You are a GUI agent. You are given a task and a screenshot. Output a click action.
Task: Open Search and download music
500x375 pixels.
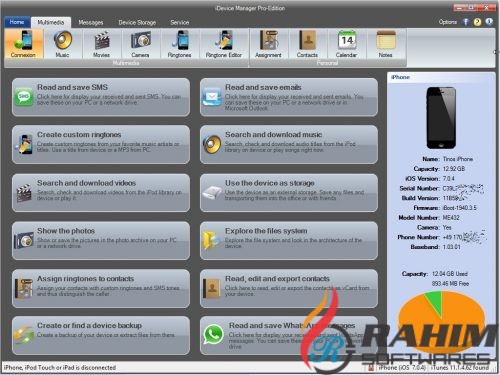(289, 144)
